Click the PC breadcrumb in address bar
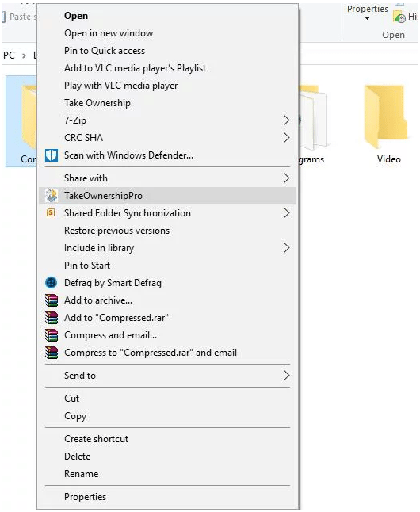This screenshot has width=420, height=512. point(9,55)
